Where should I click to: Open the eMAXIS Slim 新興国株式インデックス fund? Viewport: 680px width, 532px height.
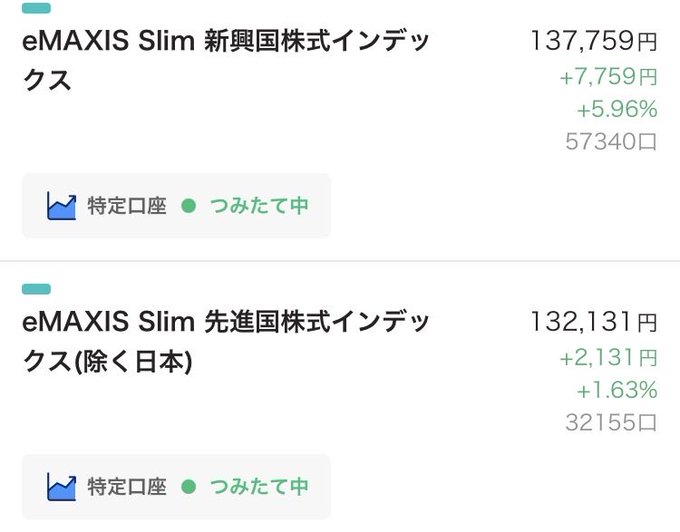point(226,60)
